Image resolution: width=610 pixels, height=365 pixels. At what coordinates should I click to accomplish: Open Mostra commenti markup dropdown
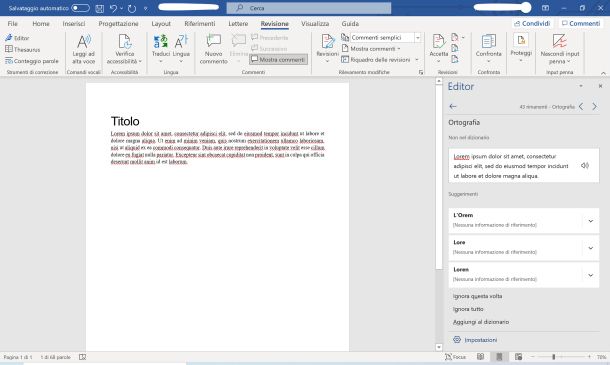click(372, 49)
